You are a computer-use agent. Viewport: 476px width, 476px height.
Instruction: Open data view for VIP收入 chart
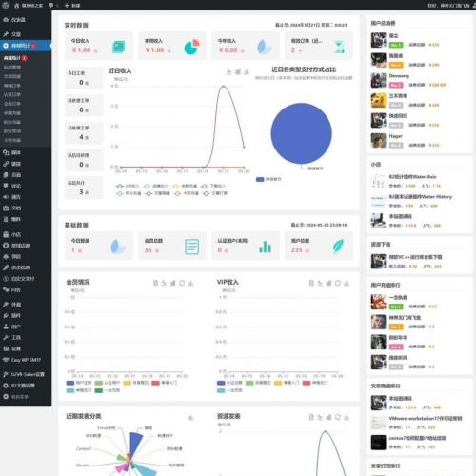[x=311, y=283]
